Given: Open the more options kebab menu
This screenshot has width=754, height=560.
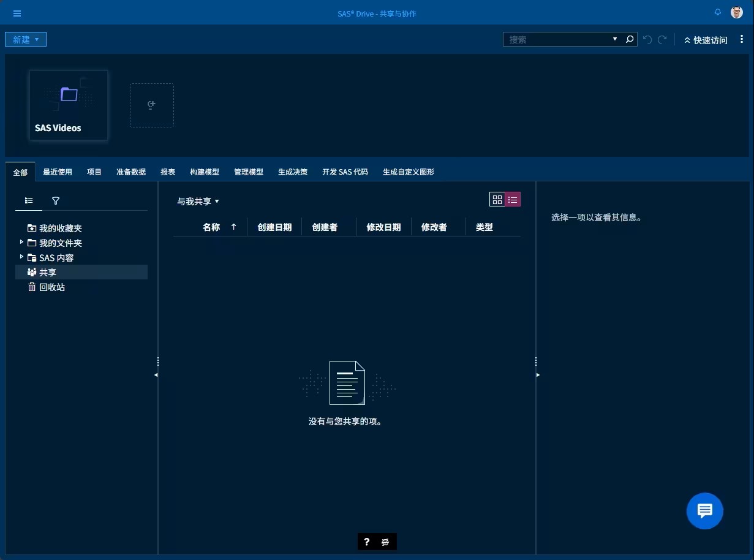Looking at the screenshot, I should coord(742,39).
